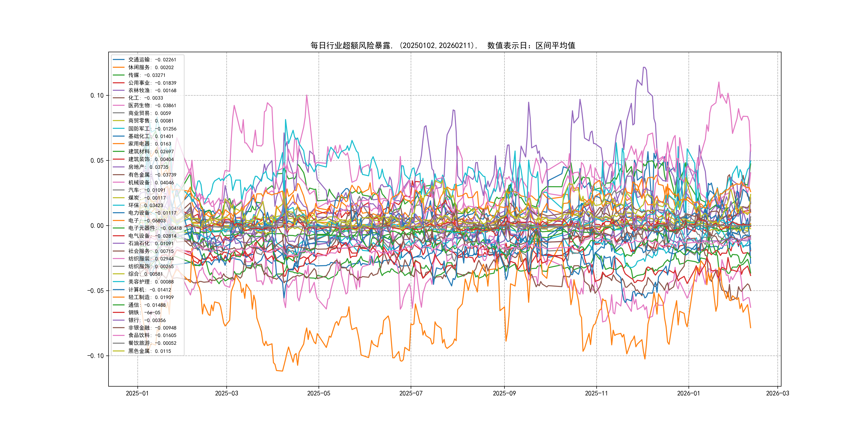Screen dimensions: 868x434
Task: Click the 交通运输 legend line swatch
Action: (x=118, y=60)
